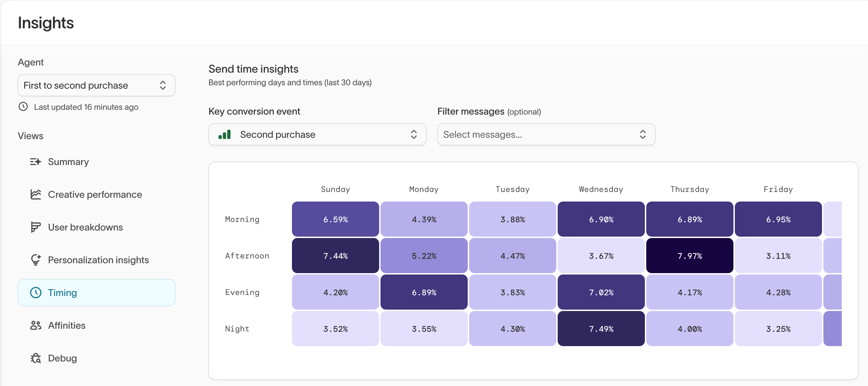Open the Debug view

(x=62, y=358)
